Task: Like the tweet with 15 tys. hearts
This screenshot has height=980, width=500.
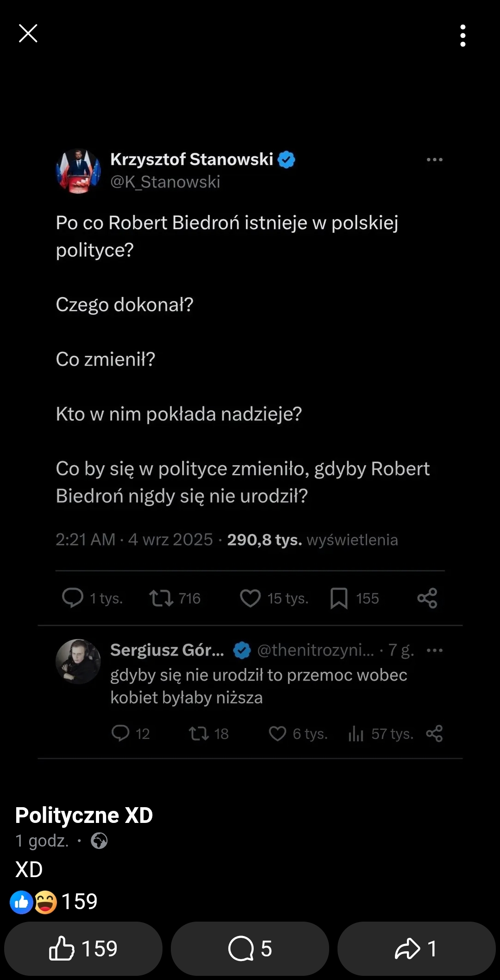Action: 250,598
